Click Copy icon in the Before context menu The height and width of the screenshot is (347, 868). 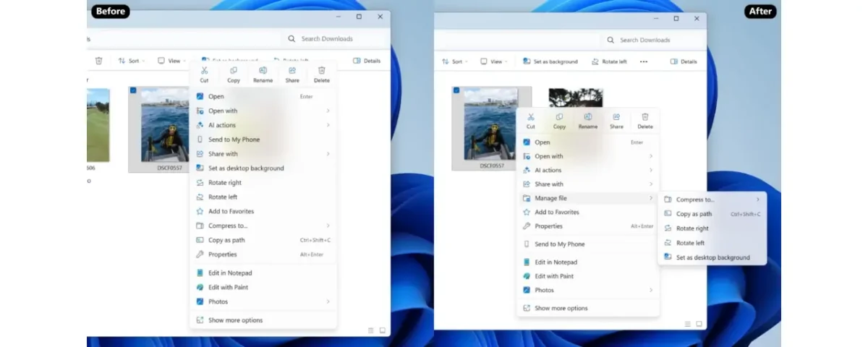point(234,71)
